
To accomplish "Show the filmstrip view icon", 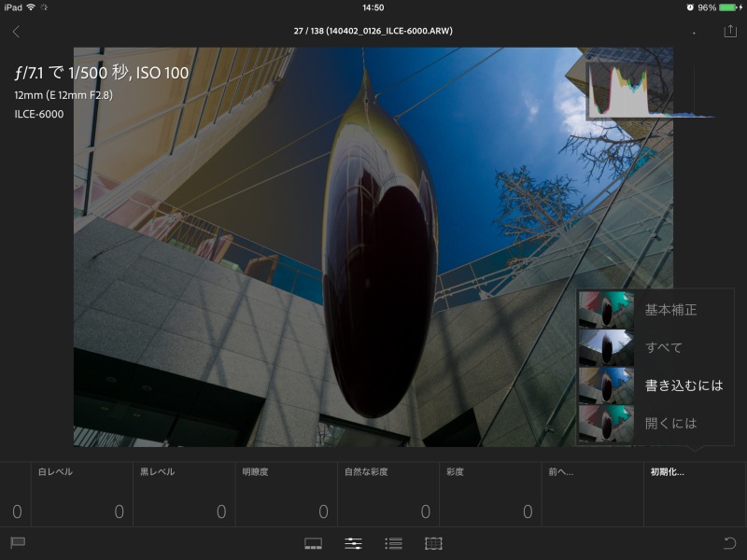I will 313,542.
